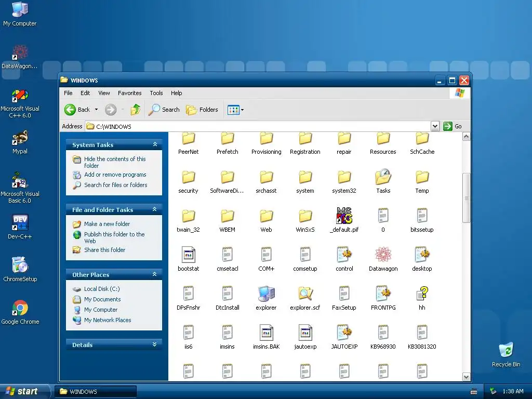
Task: Select the DataWagon desktop shortcut
Action: 20,57
